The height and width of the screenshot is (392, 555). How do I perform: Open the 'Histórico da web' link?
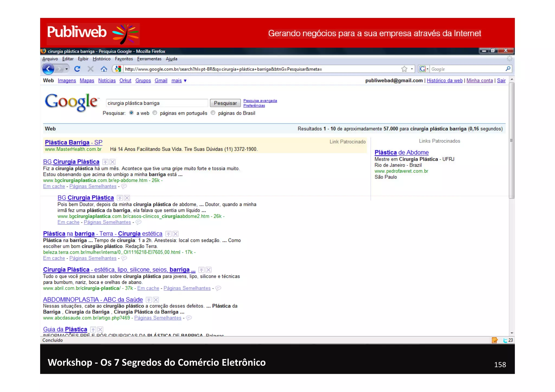[x=445, y=81]
